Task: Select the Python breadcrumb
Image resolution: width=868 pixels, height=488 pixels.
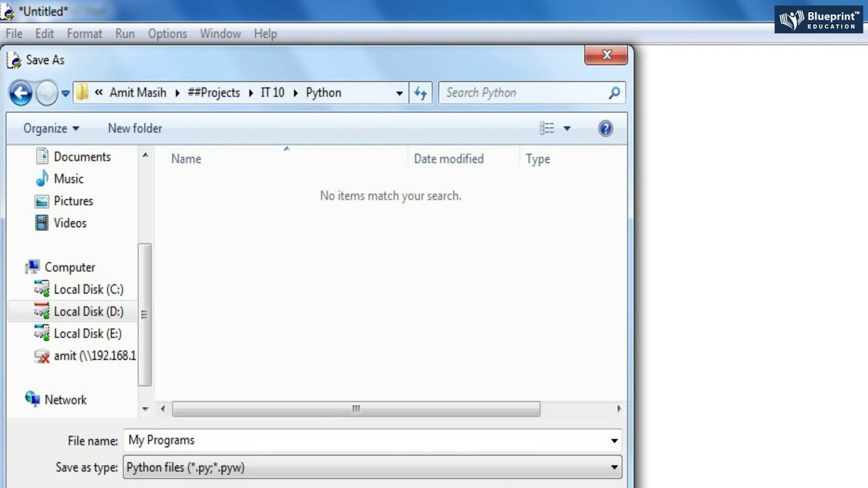Action: [323, 93]
